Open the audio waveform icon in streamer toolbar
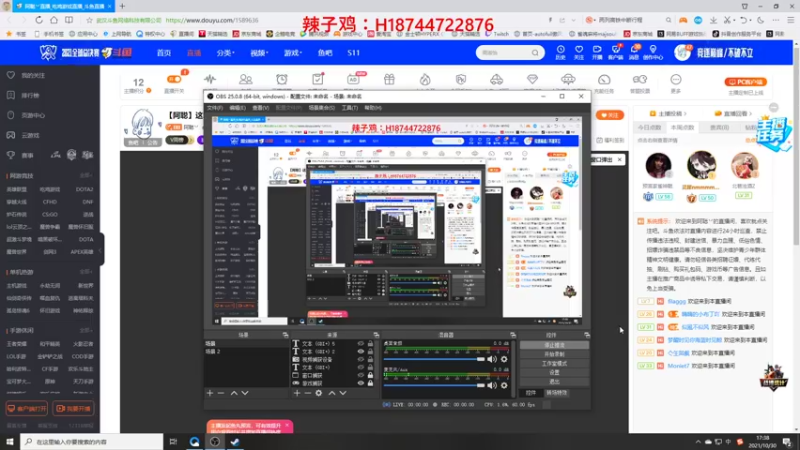Image resolution: width=800 pixels, height=450 pixels. pyautogui.click(x=210, y=80)
